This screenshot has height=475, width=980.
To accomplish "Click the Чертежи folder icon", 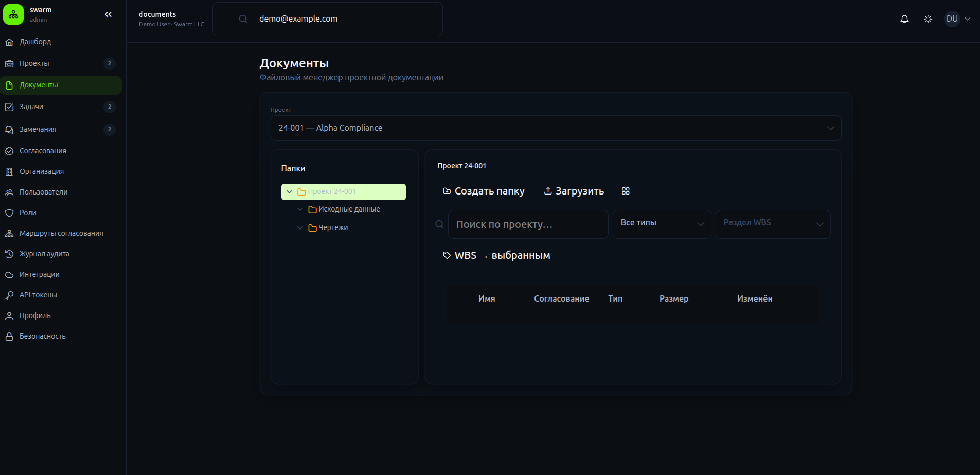I will [312, 227].
